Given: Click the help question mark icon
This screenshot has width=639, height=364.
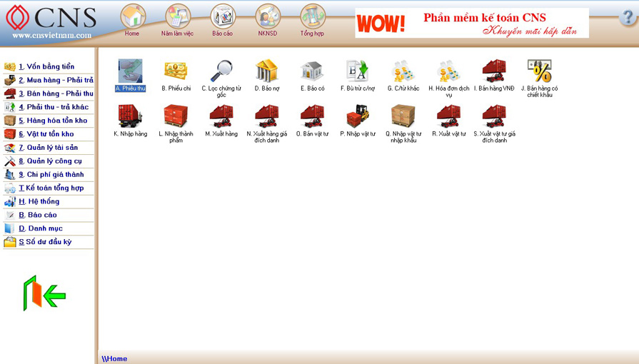Looking at the screenshot, I should 628,18.
